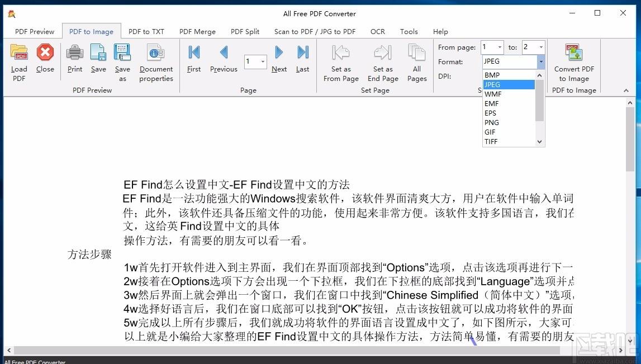The width and height of the screenshot is (641, 364).
Task: Click format list scroll up arrow
Action: point(540,75)
